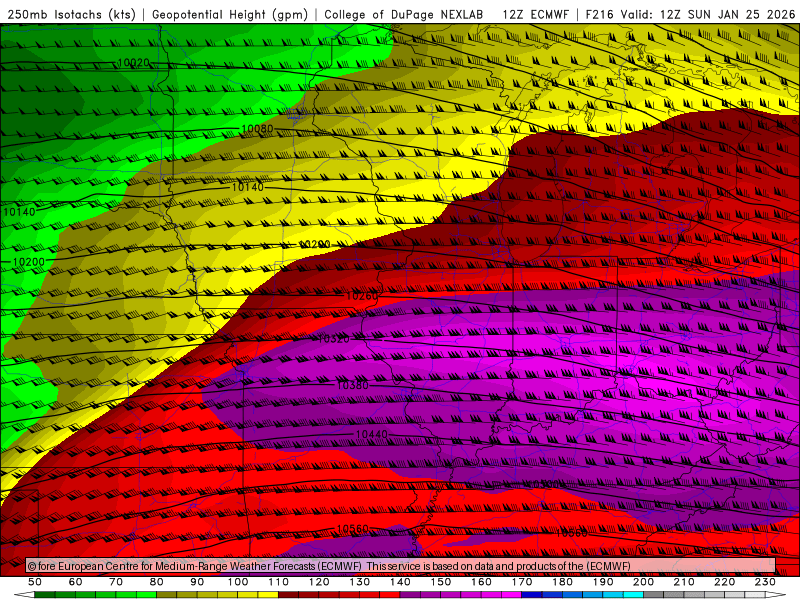
Task: Click the legend value 230
Action: tap(765, 582)
